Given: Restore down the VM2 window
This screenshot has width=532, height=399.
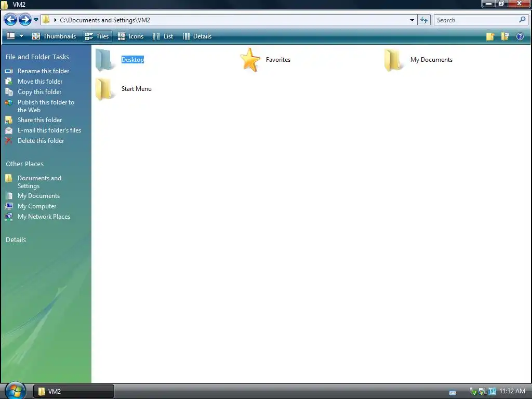Looking at the screenshot, I should [501, 4].
